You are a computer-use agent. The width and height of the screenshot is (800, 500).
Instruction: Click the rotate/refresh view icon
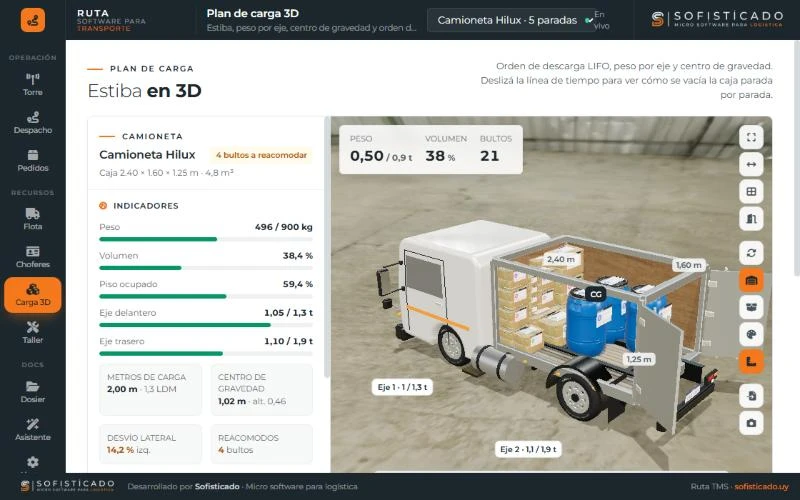pyautogui.click(x=751, y=253)
